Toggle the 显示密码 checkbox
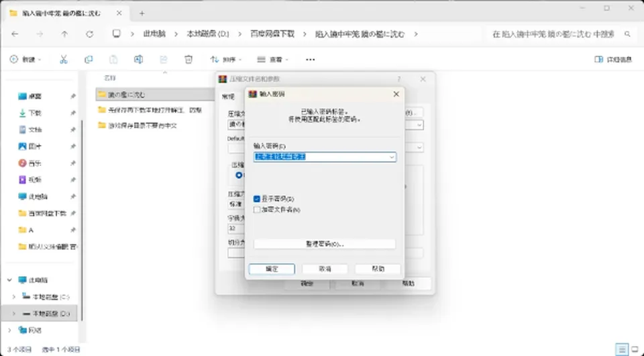 click(x=257, y=199)
